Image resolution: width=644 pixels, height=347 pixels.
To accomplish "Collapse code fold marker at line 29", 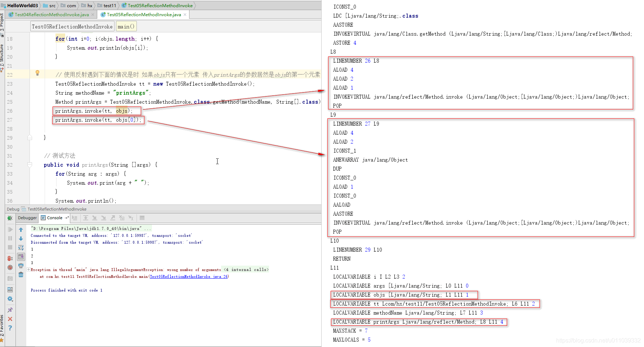I will click(30, 138).
